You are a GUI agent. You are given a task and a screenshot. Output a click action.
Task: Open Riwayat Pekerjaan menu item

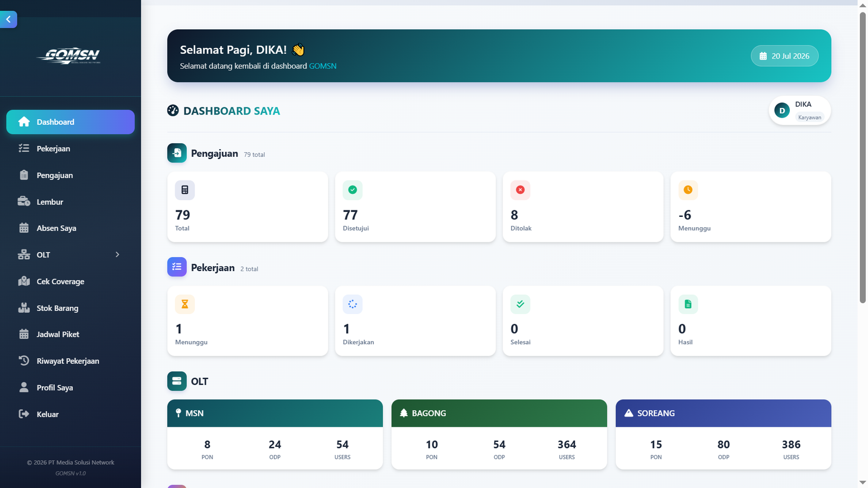point(71,361)
